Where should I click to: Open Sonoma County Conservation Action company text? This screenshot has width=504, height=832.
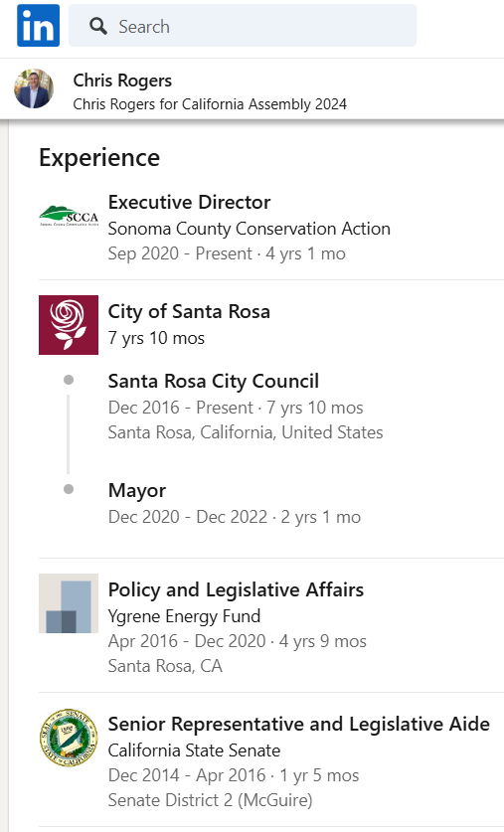pos(250,229)
